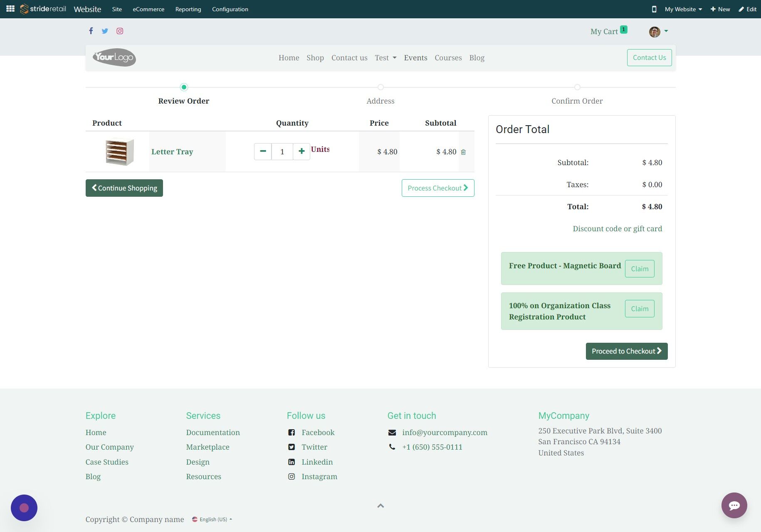This screenshot has height=532, width=761.
Task: Open the Site menu
Action: coord(117,9)
